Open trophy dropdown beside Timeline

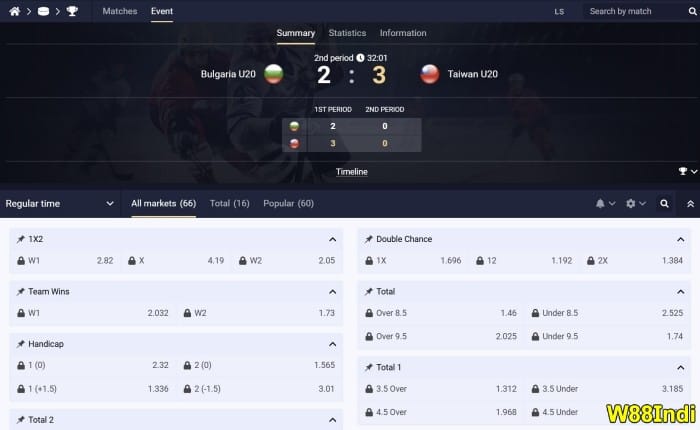tap(687, 172)
